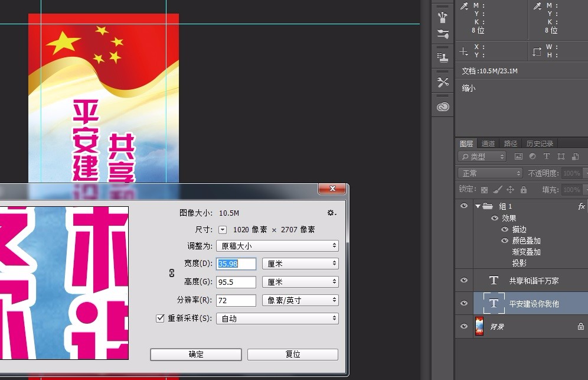Hide the 组 1 group layer
The width and height of the screenshot is (588, 380).
tap(464, 206)
